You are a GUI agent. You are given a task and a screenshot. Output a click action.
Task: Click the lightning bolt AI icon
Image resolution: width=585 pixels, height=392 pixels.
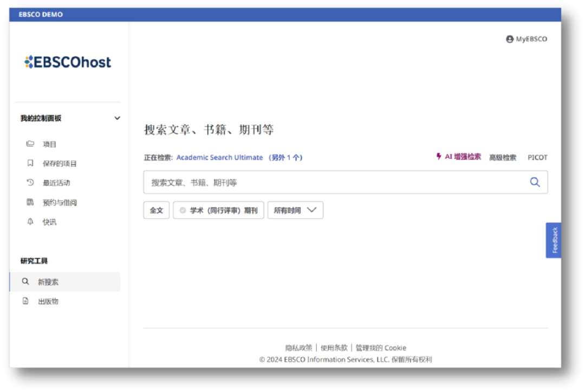pyautogui.click(x=439, y=156)
